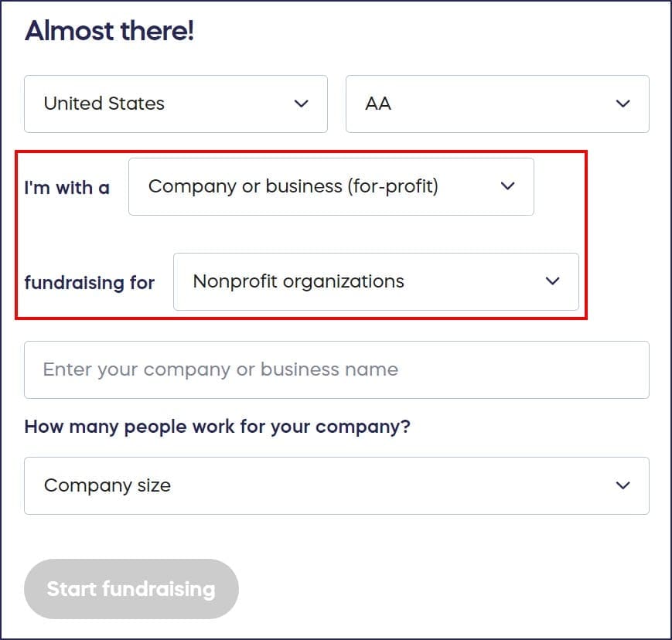Open the Company size dropdown
Viewport: 672px width, 640px height.
(336, 485)
